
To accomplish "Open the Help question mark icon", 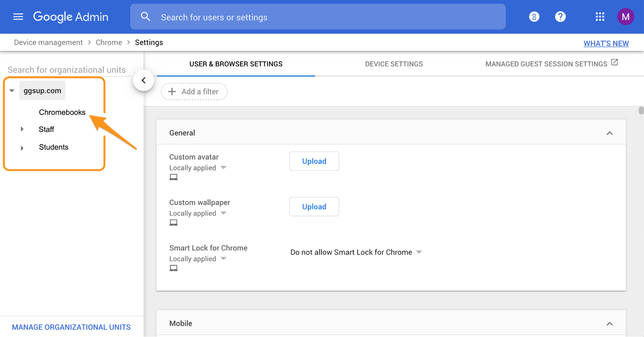I will coord(560,17).
